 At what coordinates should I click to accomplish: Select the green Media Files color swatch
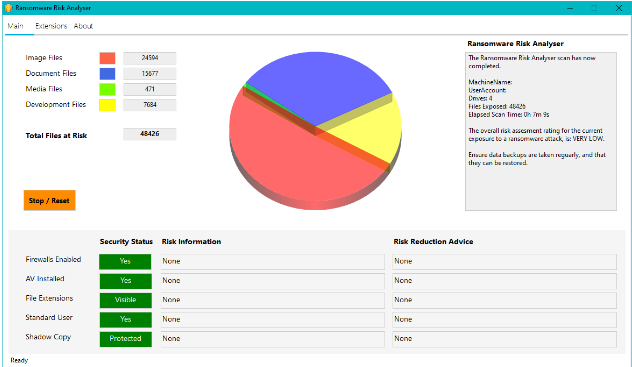(x=108, y=89)
